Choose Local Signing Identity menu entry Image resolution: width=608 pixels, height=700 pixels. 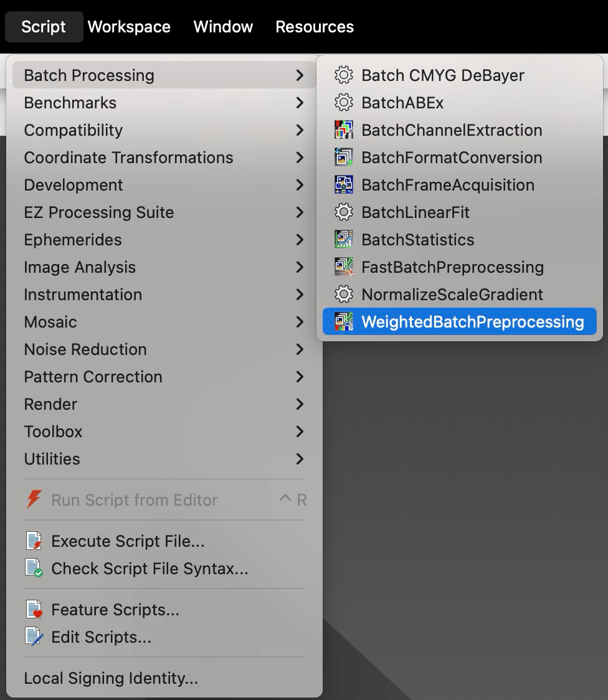point(111,678)
